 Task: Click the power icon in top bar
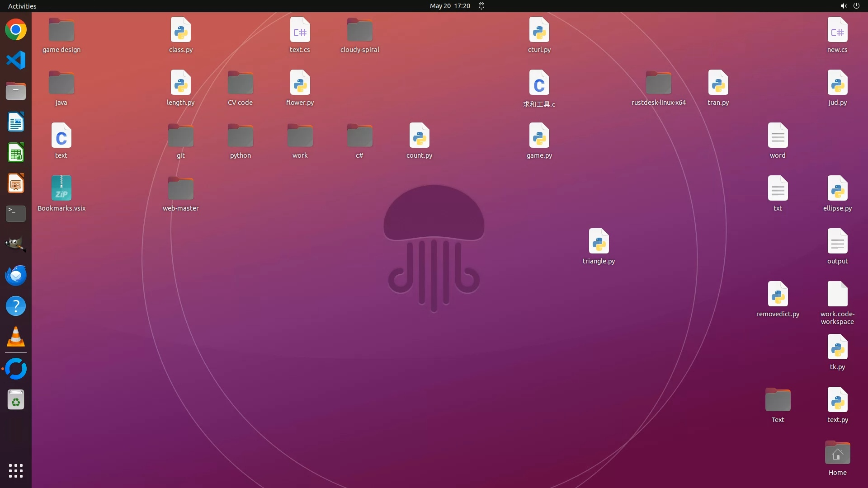[856, 6]
